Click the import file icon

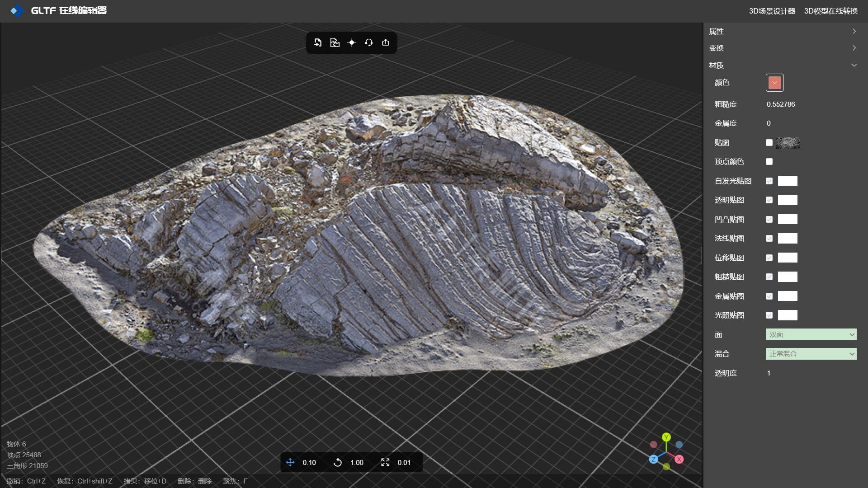318,42
